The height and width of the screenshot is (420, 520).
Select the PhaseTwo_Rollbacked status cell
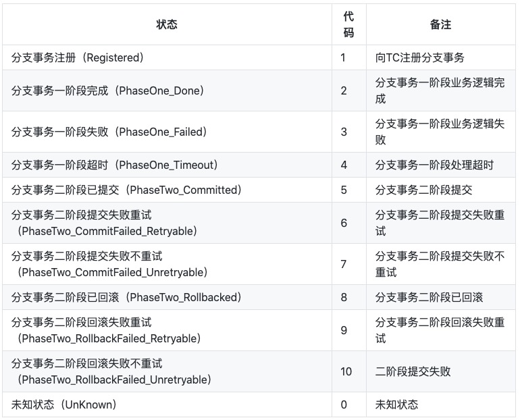coord(167,297)
